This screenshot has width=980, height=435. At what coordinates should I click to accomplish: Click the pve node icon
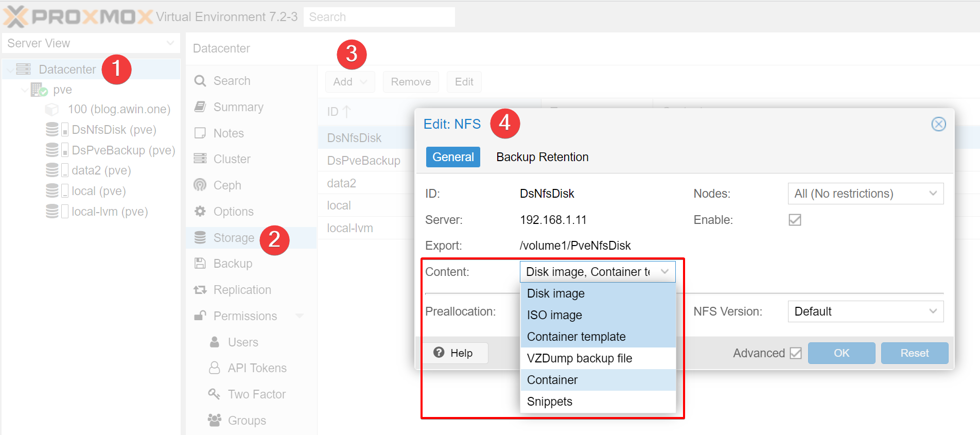click(x=39, y=90)
